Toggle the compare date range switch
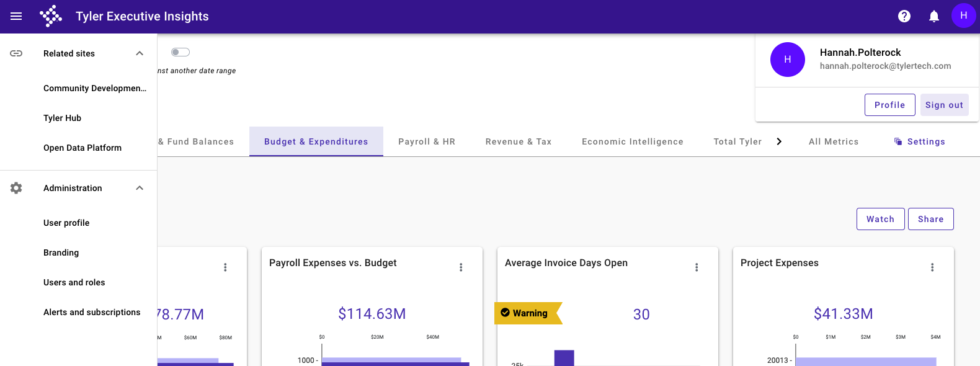Screen dimensions: 980x366 (x=180, y=52)
